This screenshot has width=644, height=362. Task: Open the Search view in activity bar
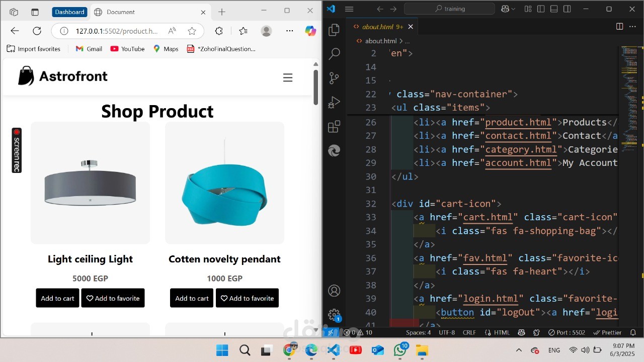click(334, 54)
